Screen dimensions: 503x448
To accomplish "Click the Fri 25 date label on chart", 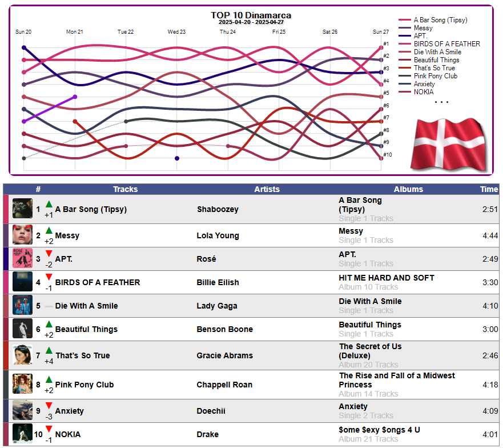I will point(279,32).
